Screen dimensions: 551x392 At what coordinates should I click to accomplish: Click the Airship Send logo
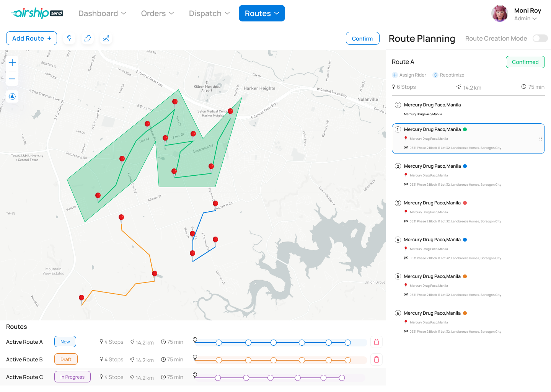pyautogui.click(x=37, y=13)
